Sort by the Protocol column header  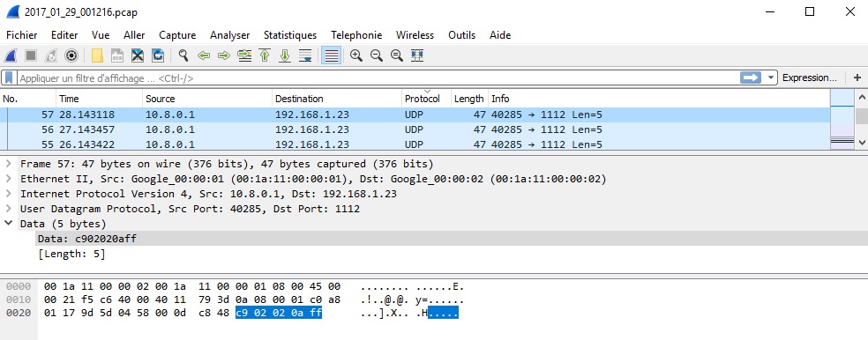[426, 99]
